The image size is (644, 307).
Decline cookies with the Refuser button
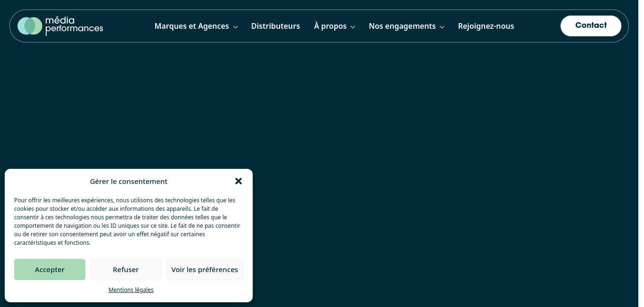(x=126, y=270)
